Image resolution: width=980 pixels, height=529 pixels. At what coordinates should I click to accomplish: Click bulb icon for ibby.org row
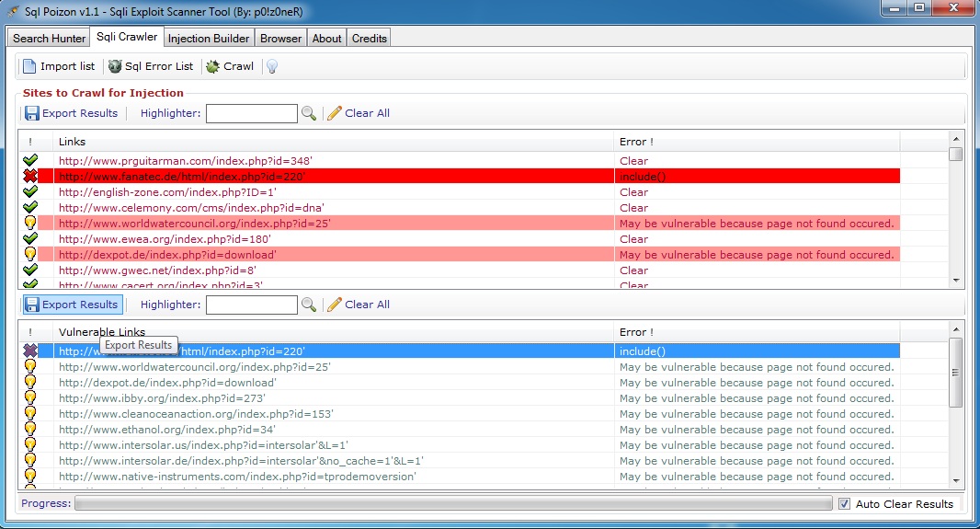30,397
